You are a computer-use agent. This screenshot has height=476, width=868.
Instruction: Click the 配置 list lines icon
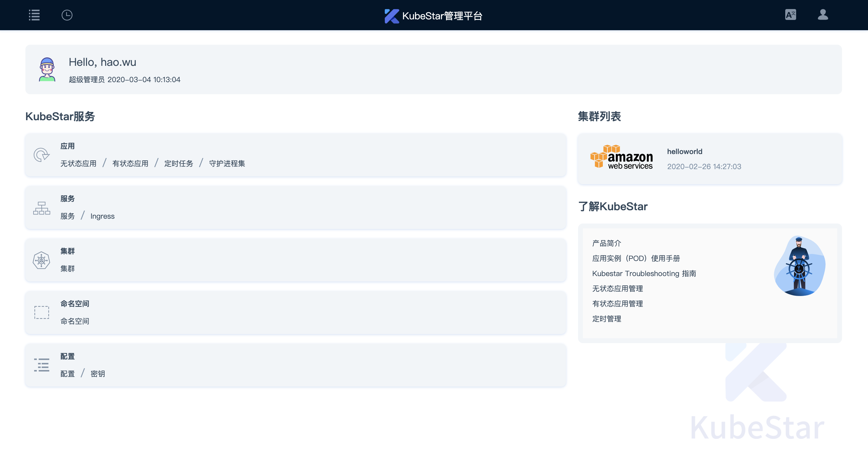(42, 365)
